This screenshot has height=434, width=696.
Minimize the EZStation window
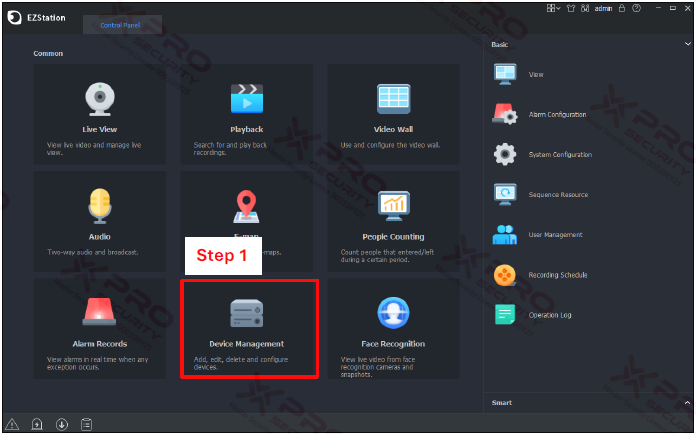point(659,8)
